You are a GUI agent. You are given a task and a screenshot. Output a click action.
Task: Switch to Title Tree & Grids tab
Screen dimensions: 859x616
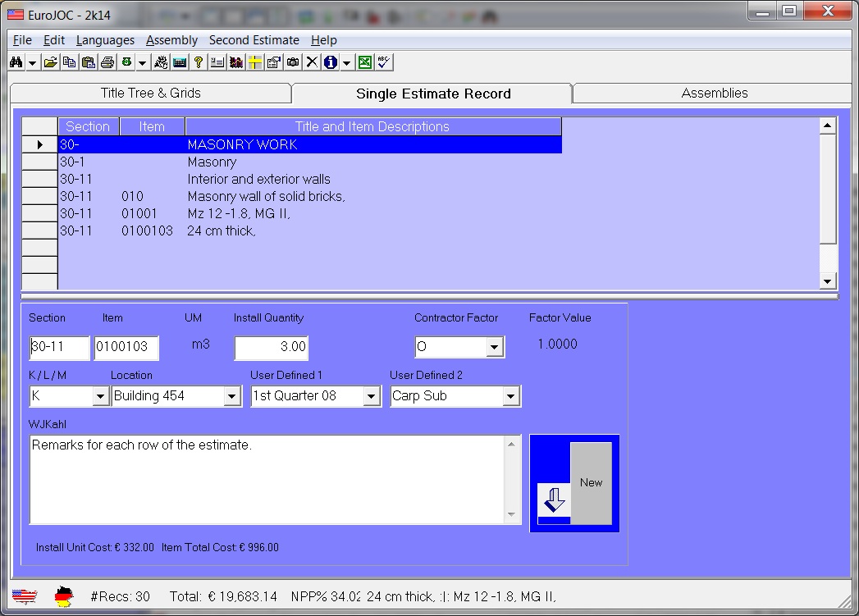[150, 94]
